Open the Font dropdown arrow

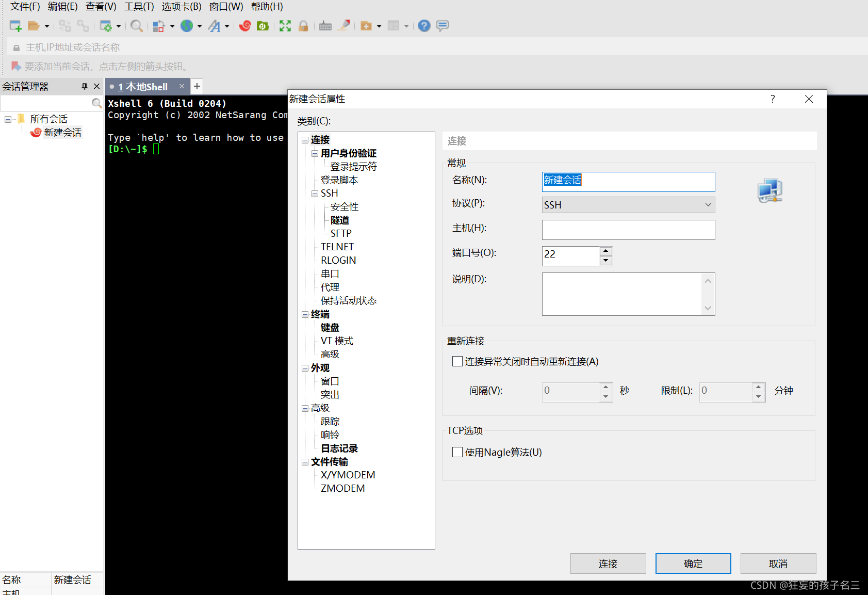227,26
